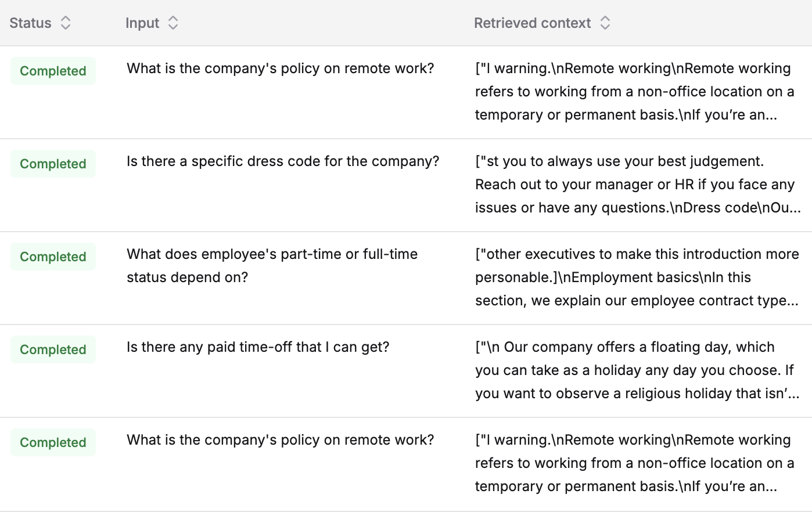Viewport: 812px width, 512px height.
Task: Click Completed badge in last row
Action: (53, 442)
